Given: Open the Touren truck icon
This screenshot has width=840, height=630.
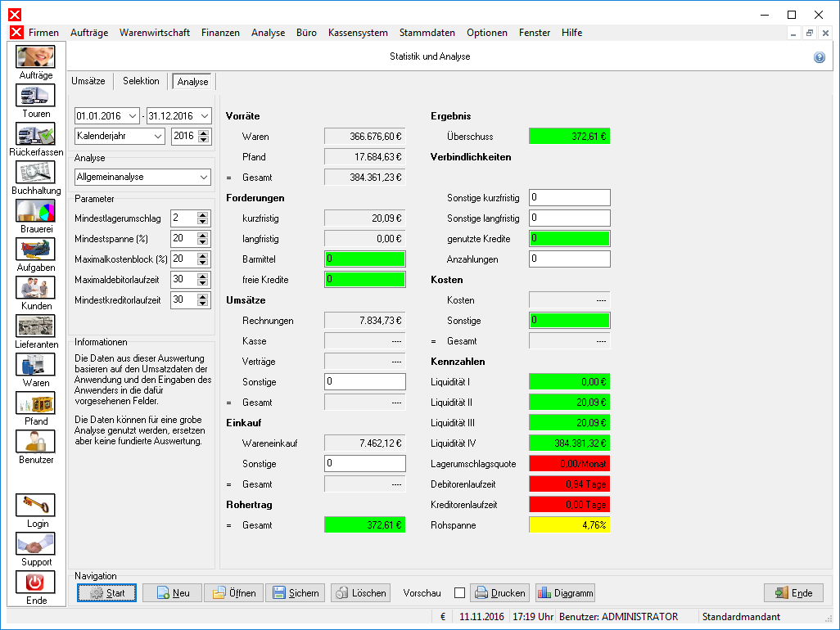Looking at the screenshot, I should click(35, 95).
